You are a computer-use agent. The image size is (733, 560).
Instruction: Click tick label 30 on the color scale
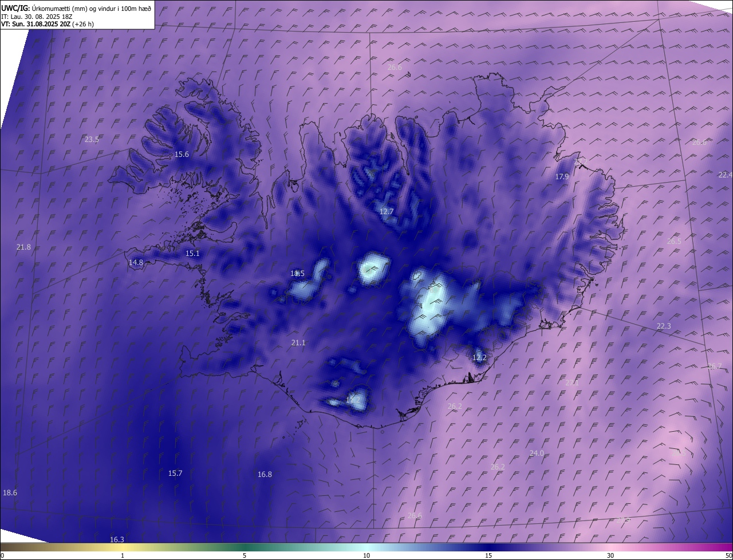click(610, 556)
